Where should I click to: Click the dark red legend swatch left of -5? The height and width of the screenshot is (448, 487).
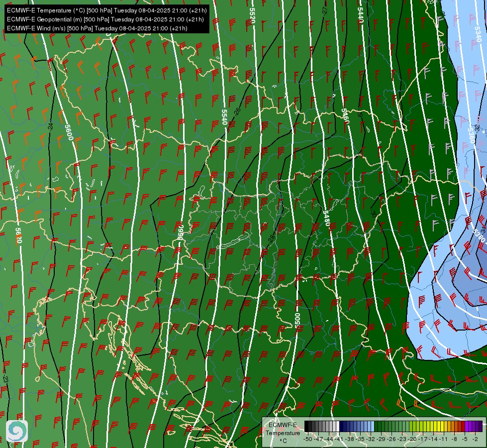tap(463, 426)
